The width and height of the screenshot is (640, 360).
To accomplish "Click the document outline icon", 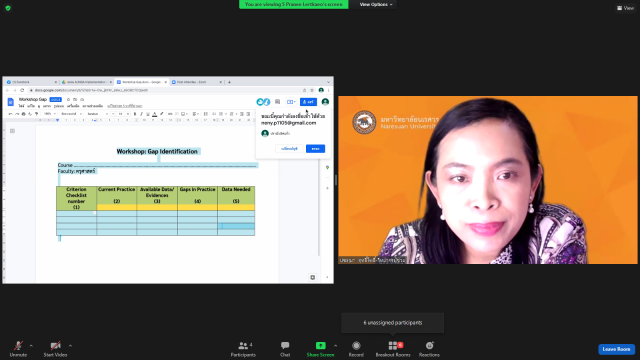I will coord(13,131).
